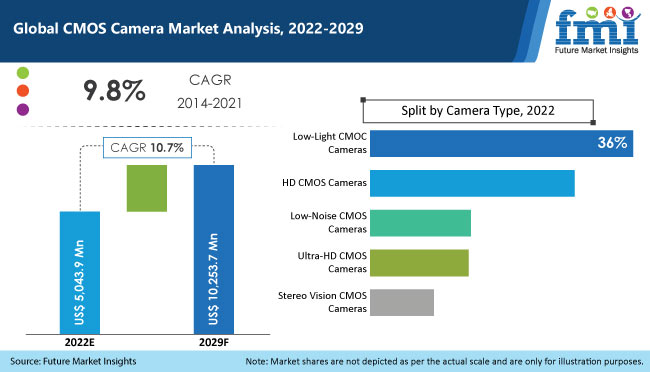Click the purple circle bullet
Image resolution: width=650 pixels, height=372 pixels.
(x=23, y=109)
